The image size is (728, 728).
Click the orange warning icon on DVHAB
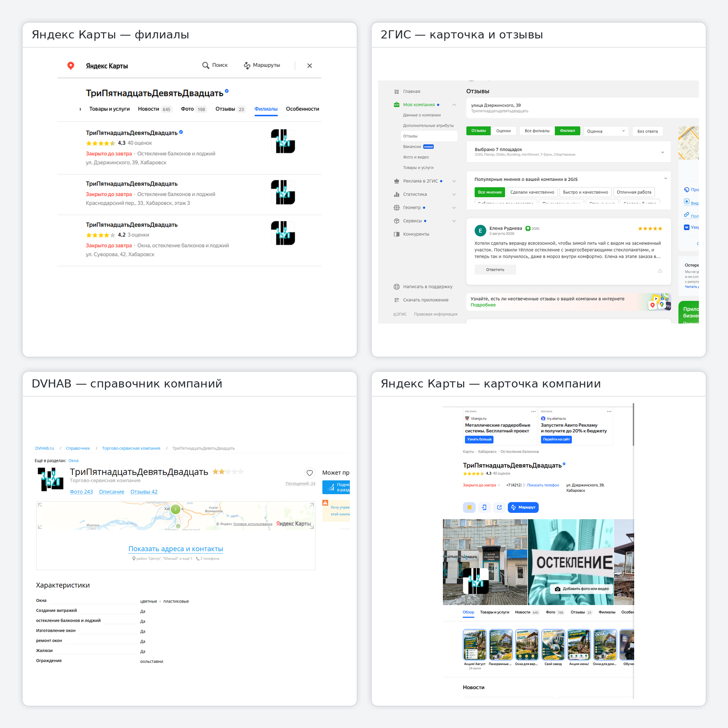tap(325, 503)
